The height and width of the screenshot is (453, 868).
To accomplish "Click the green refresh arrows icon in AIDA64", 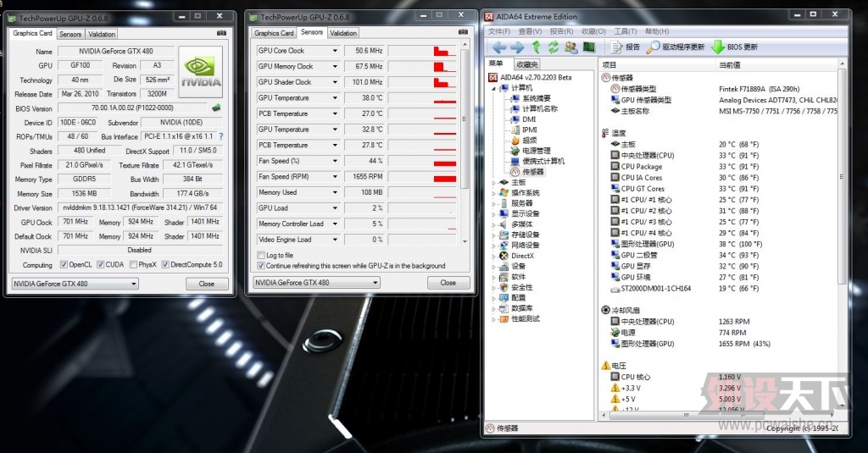I will (553, 47).
